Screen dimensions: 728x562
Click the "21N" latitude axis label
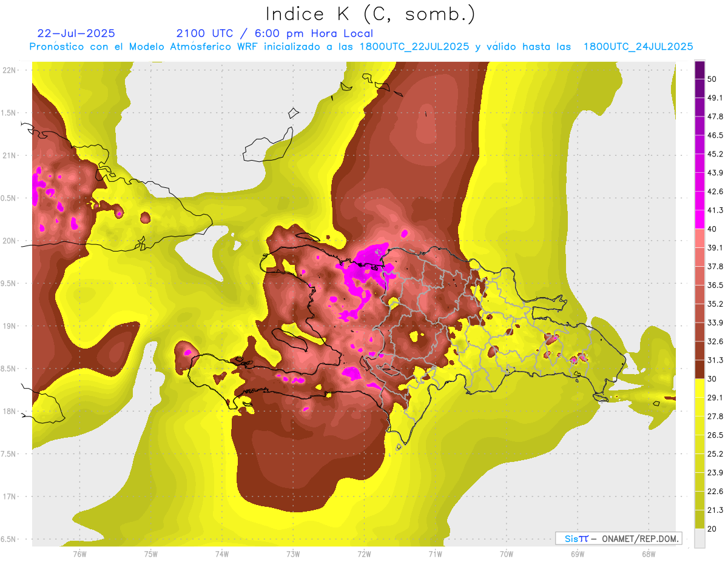(9, 155)
